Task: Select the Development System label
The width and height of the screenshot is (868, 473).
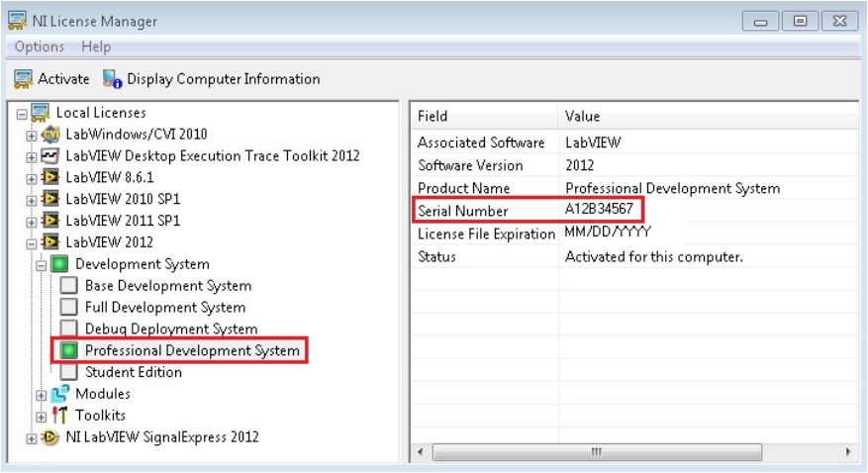Action: (x=143, y=264)
